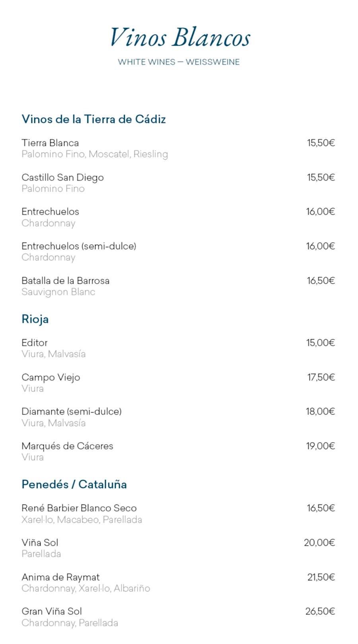Choose Castillo San Diego wine
This screenshot has width=358, height=644.
tap(62, 177)
